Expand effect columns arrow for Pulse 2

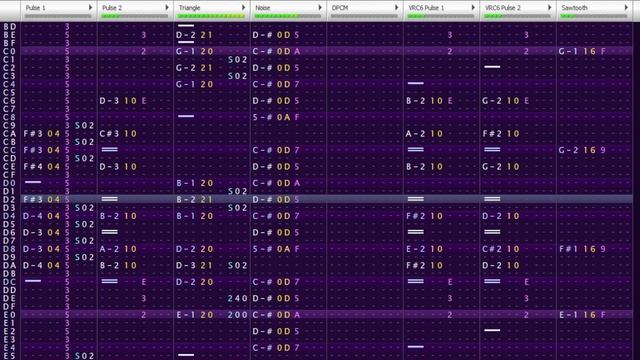(x=167, y=7)
